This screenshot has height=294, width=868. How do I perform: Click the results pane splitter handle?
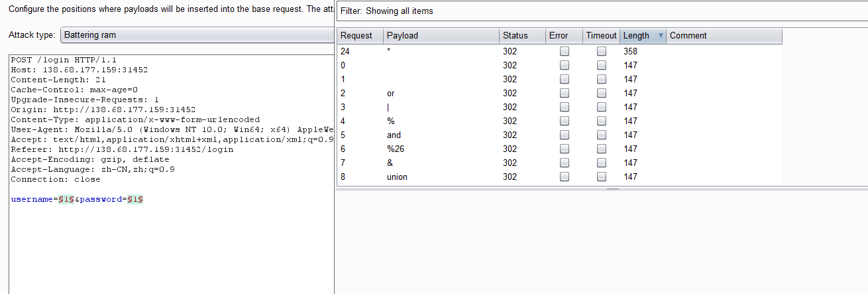[x=613, y=188]
